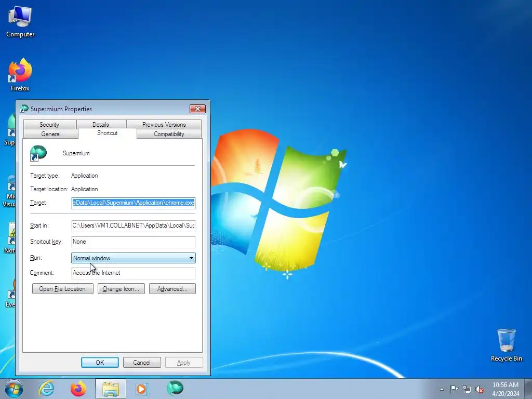The image size is (532, 399).
Task: Open the Action Center flag icon
Action: [x=454, y=389]
